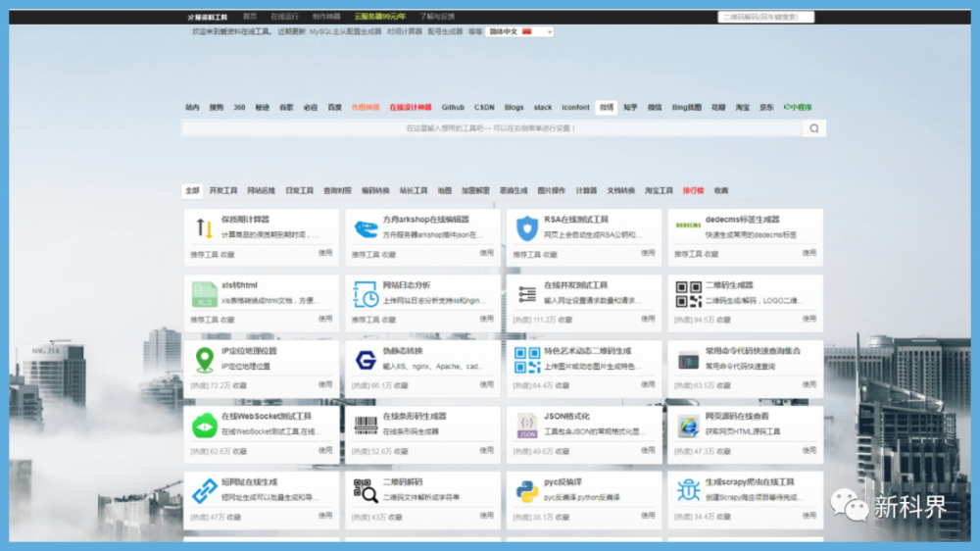Image resolution: width=980 pixels, height=551 pixels.
Task: Click 使用 on the 保质期计算器 card
Action: click(325, 253)
